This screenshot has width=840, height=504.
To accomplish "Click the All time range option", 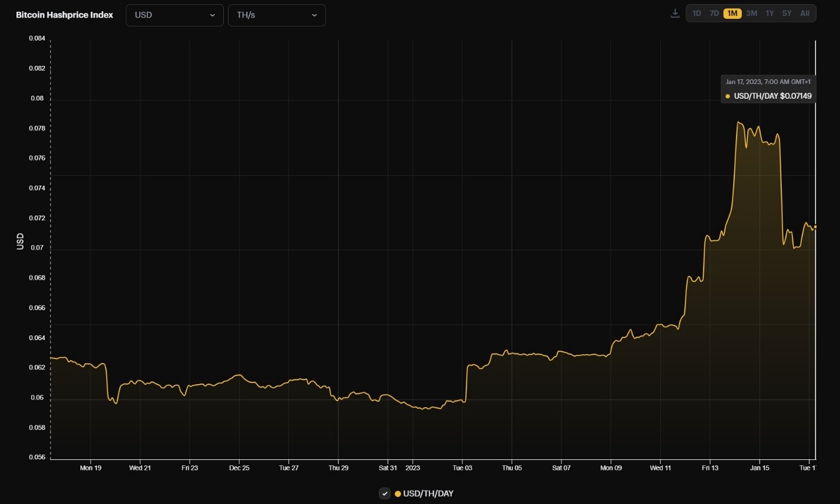I will click(804, 13).
